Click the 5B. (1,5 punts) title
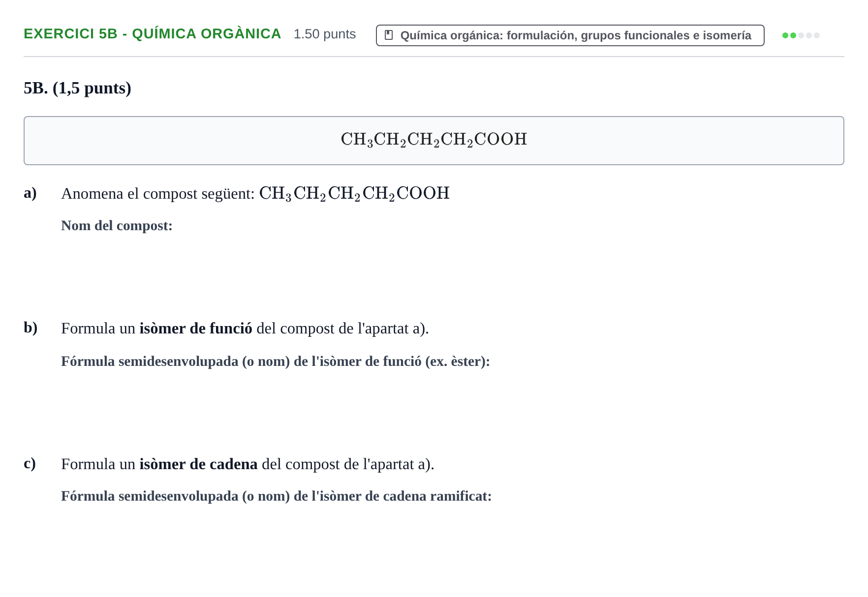The image size is (868, 597). pyautogui.click(x=77, y=88)
